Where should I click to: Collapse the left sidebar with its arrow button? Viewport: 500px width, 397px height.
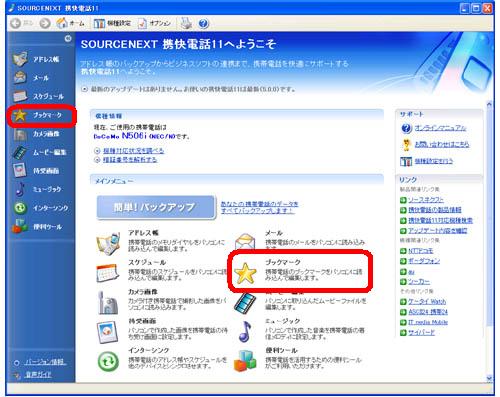tap(68, 38)
